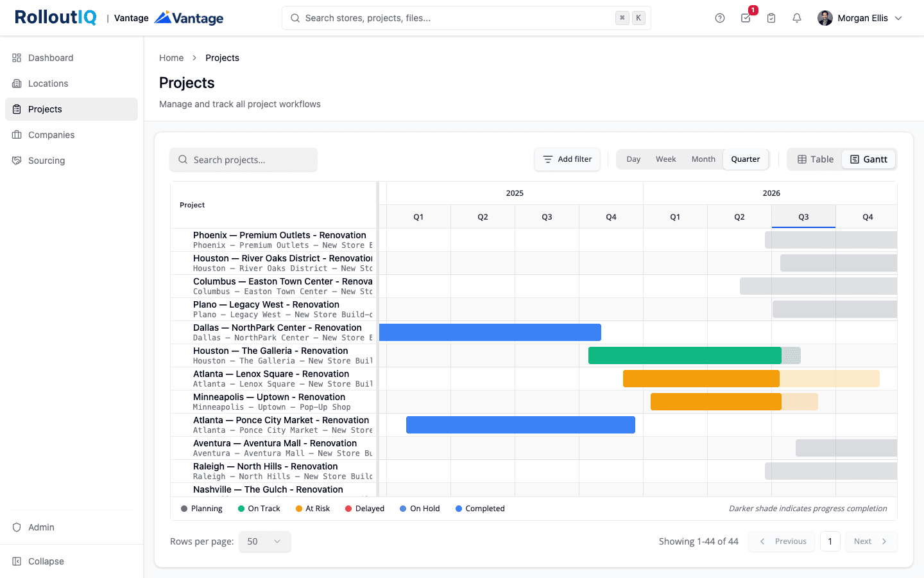Viewport: 924px width, 578px height.
Task: Click Houston — River Oaks District row
Action: [x=273, y=263]
